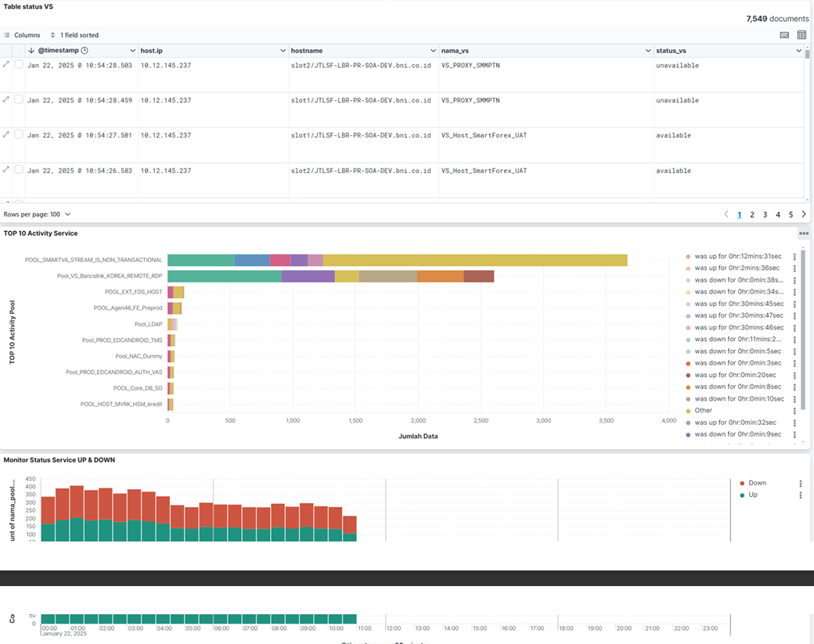Expand the status_vs column header menu
The width and height of the screenshot is (814, 644).
[798, 51]
